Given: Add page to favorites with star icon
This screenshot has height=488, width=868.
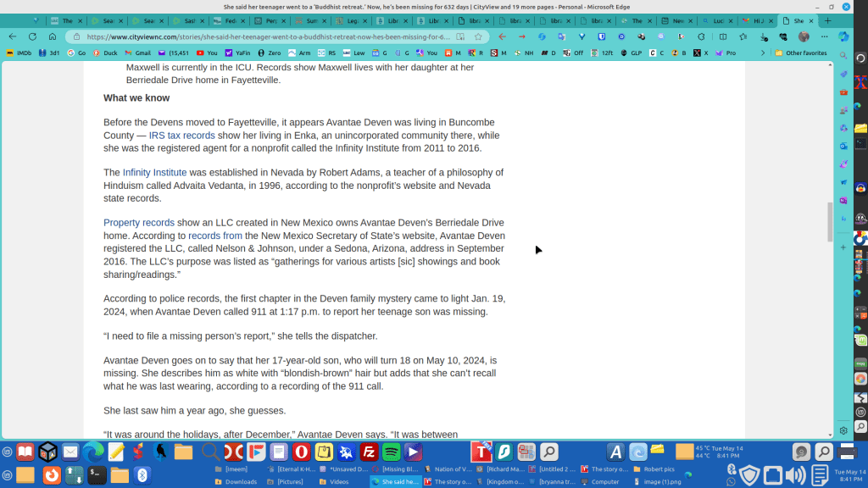Looking at the screenshot, I should 478,36.
